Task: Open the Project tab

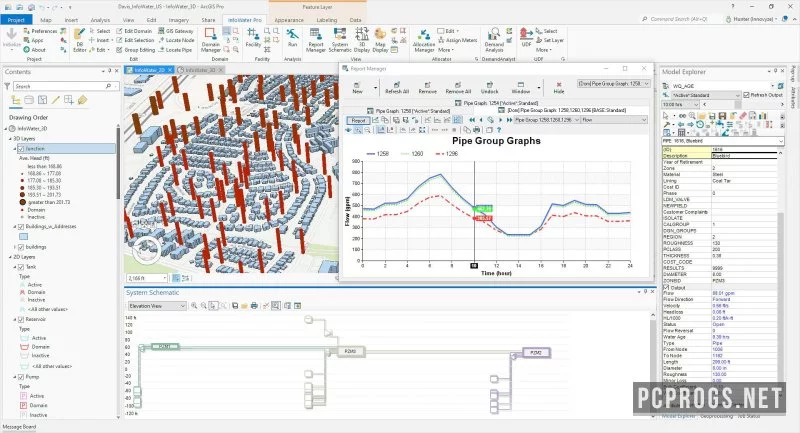Action: [16, 20]
